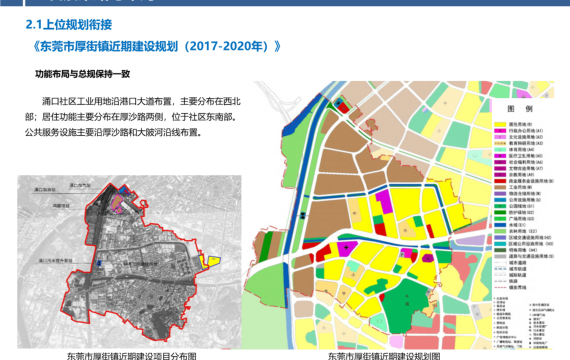This screenshot has width=570, height=360.
Task: Click the 社会福利用地(A6) legend label
Action: (x=526, y=162)
